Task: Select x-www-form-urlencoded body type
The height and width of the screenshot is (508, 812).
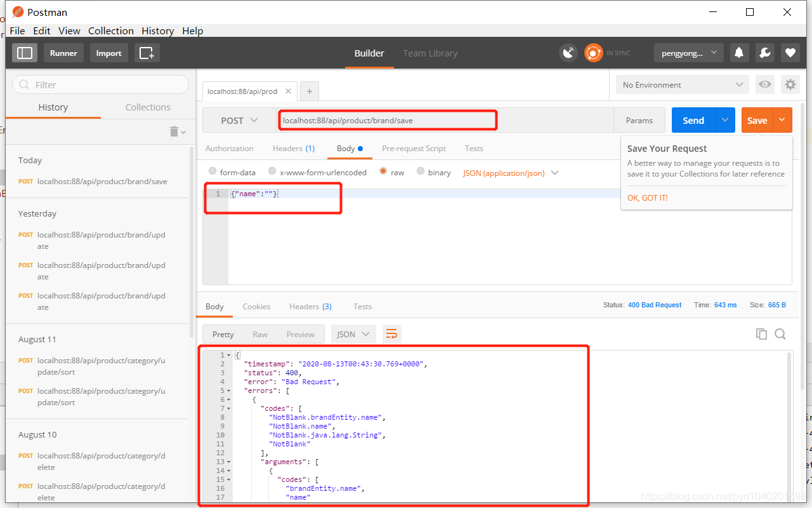Action: coord(272,171)
